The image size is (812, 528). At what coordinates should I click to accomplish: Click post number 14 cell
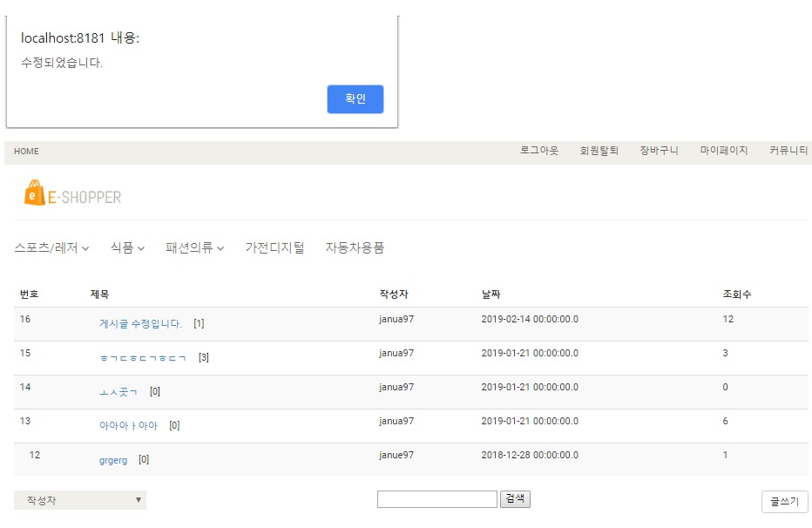pos(25,387)
